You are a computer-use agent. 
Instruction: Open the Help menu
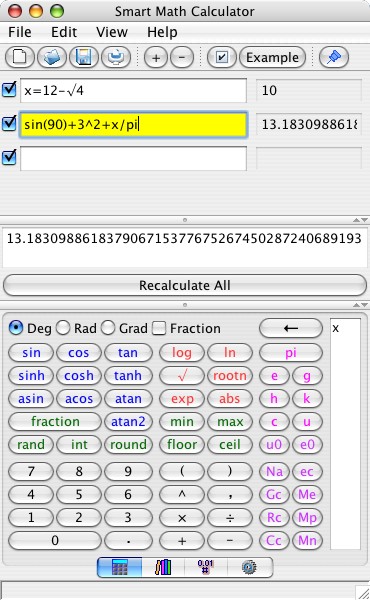[162, 32]
